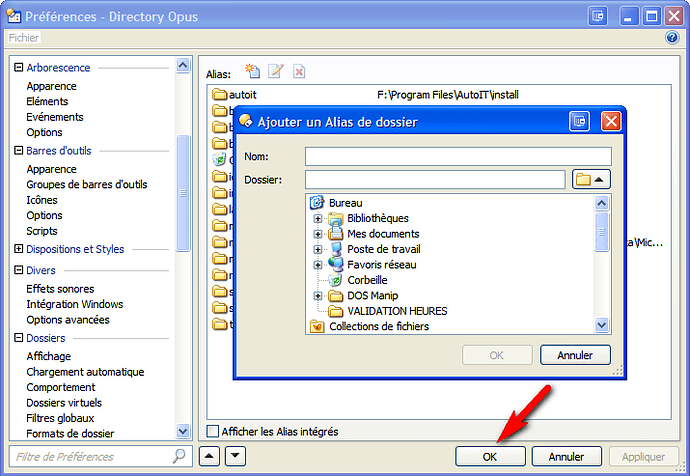This screenshot has width=690, height=476.
Task: Click the Bureau desktop icon
Action: click(317, 203)
